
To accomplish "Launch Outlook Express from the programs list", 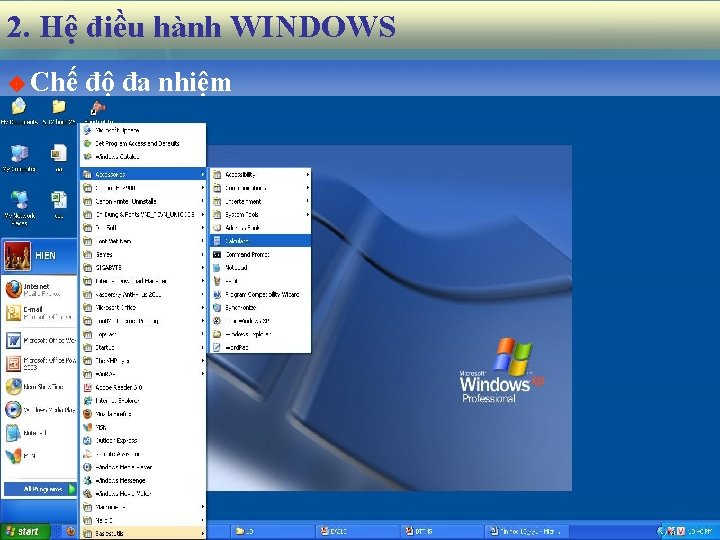I will [143, 440].
